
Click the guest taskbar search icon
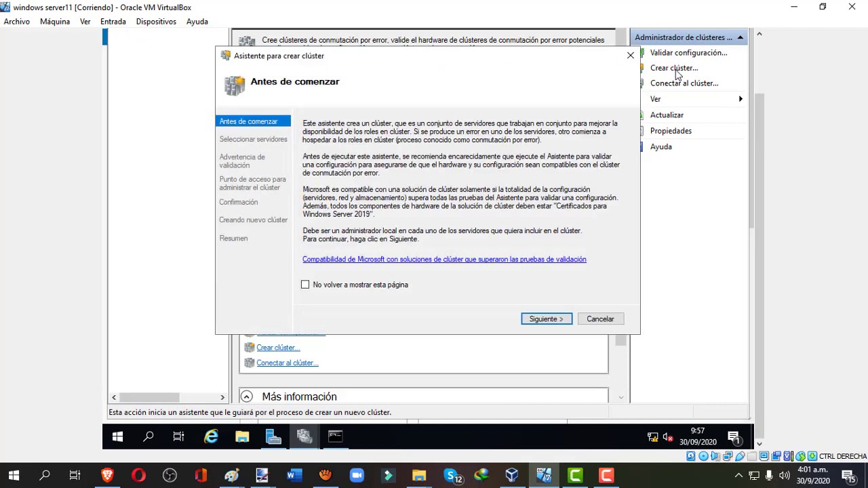click(148, 437)
